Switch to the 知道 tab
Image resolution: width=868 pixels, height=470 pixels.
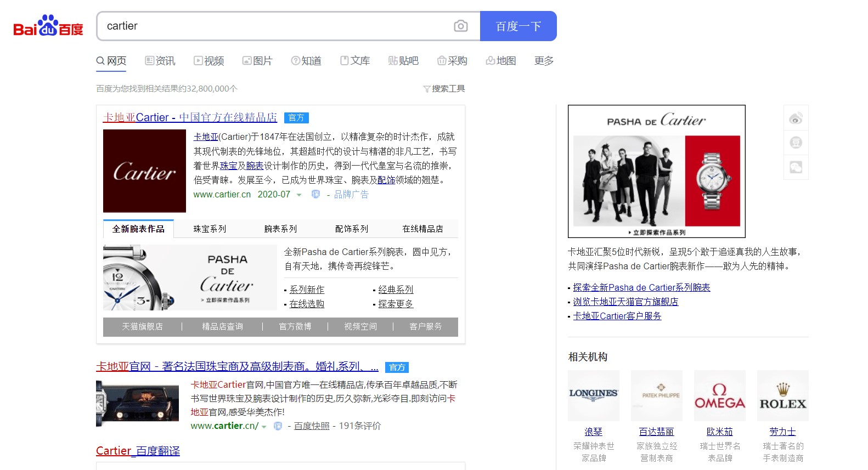(x=306, y=61)
